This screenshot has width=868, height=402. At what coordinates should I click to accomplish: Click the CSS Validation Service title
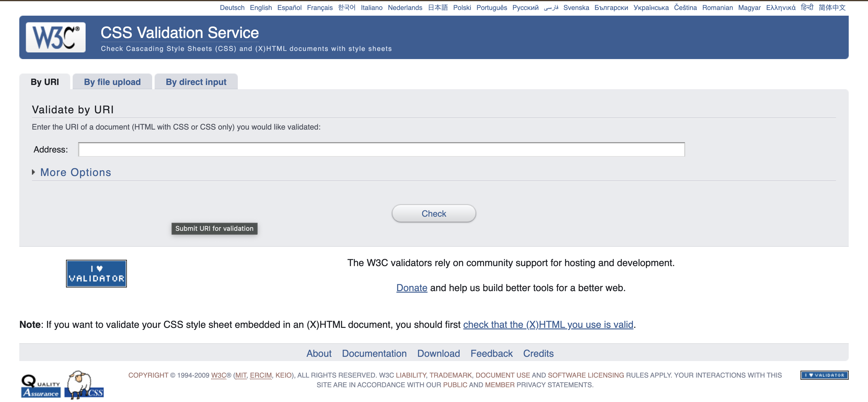180,33
